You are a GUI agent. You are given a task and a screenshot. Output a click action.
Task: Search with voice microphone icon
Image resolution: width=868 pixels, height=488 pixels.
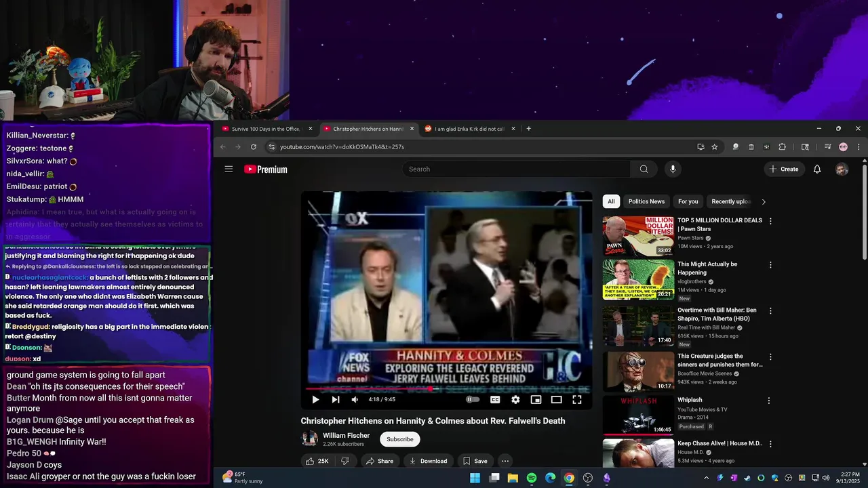pos(673,169)
